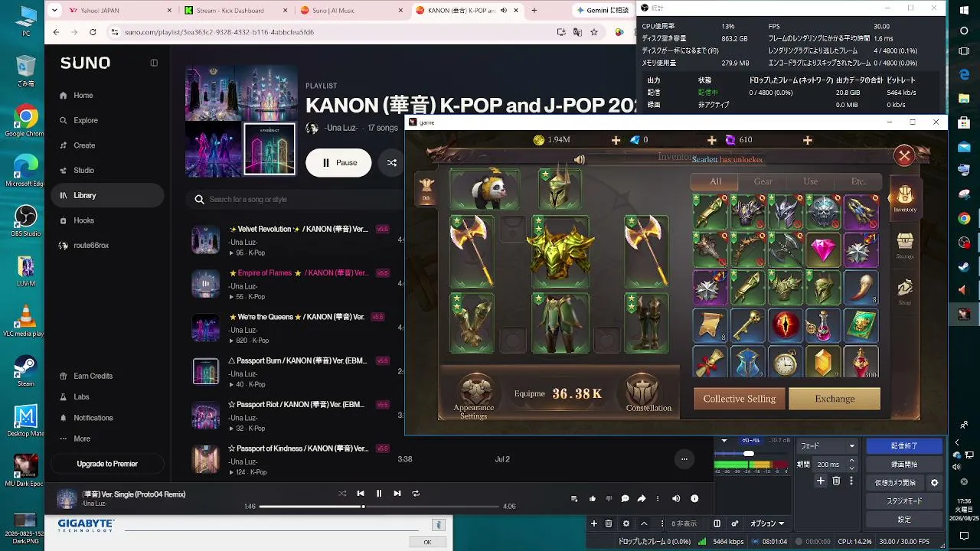
Task: Like the current song with thumbs up
Action: coord(593,498)
